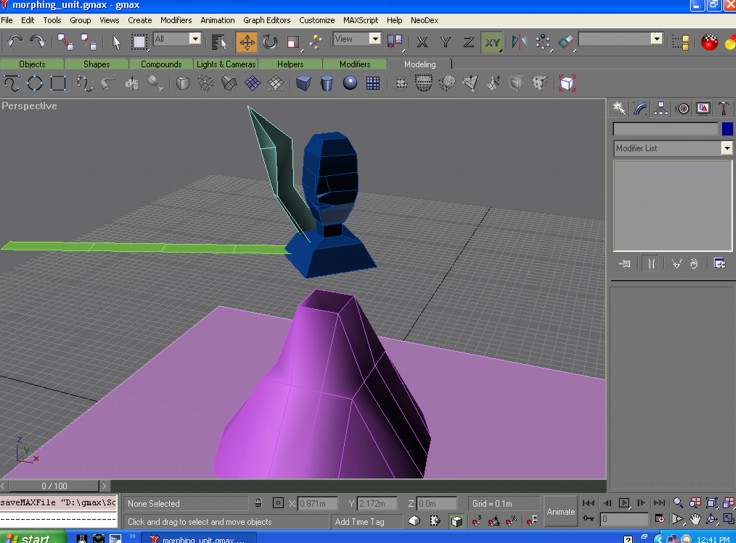Toggle the XY axis constraint
The image size is (736, 543).
tap(492, 42)
